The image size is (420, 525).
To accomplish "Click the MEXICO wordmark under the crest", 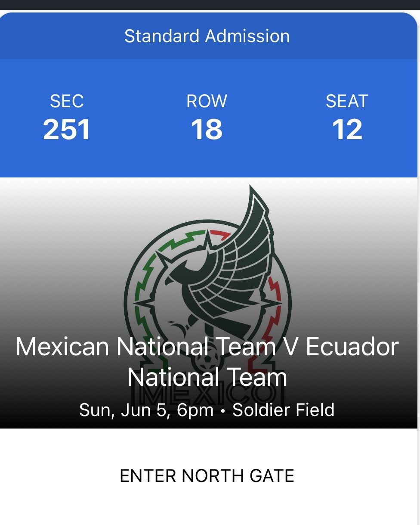I will pos(207,393).
